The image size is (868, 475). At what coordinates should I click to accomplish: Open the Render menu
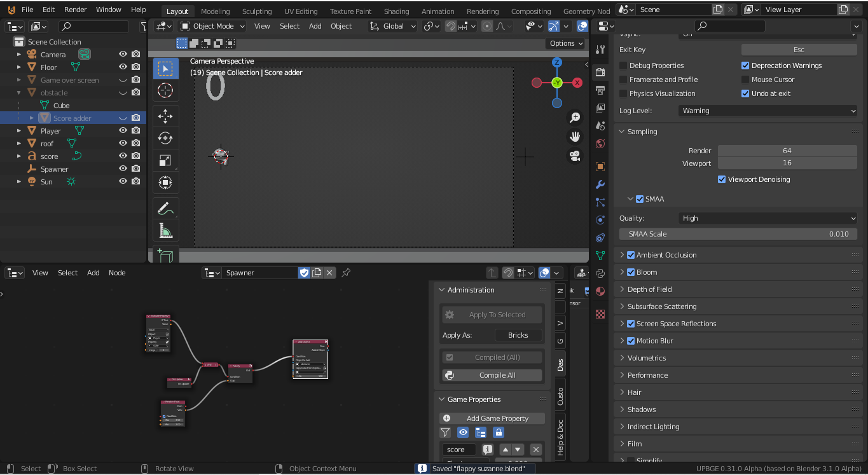(x=75, y=9)
